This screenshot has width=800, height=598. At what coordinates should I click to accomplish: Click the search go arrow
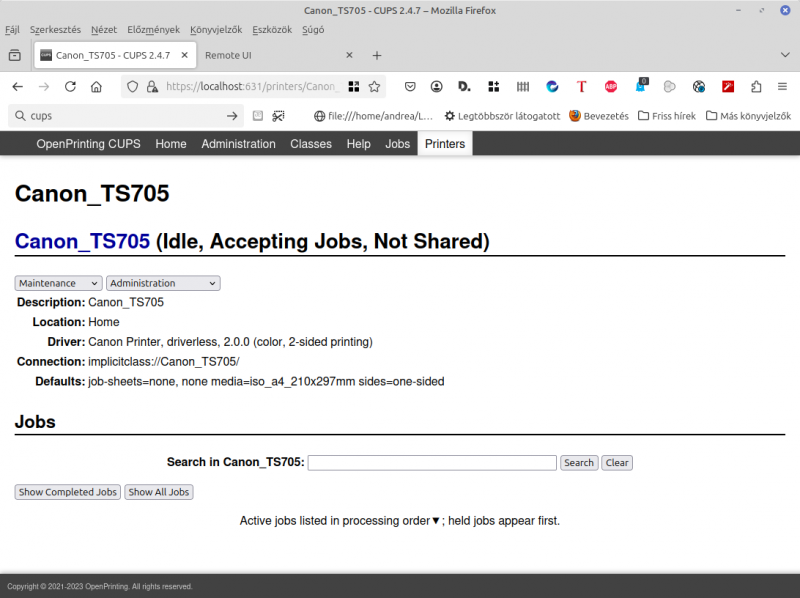(232, 116)
